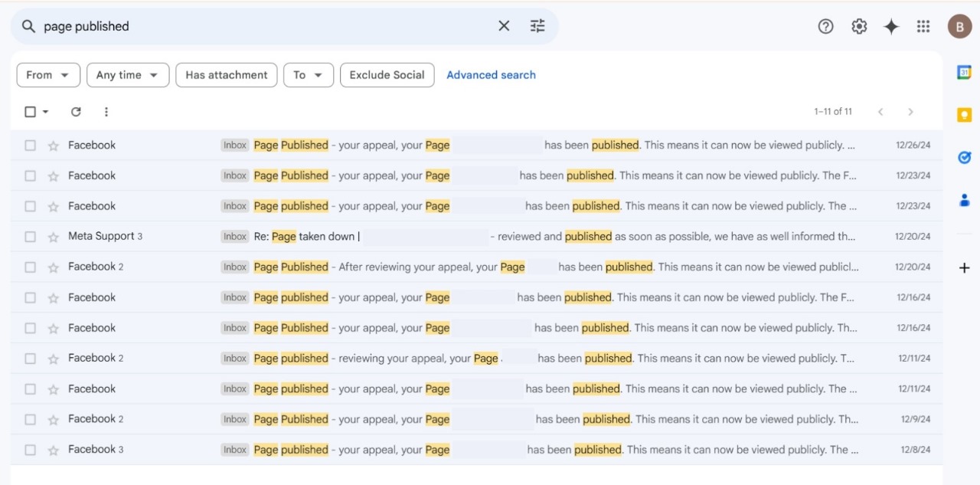Click the plus Get add-ons icon
This screenshot has height=485, width=980.
coord(965,268)
